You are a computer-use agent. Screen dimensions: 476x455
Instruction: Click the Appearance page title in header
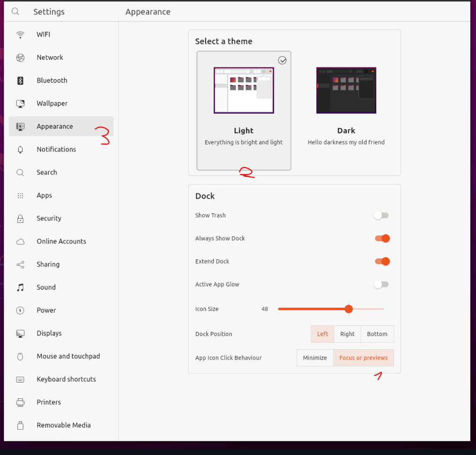point(148,12)
